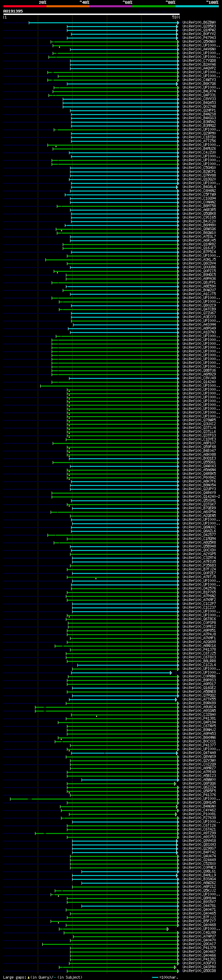
Task: Click the 510 end-position label
Action: pyautogui.click(x=175, y=17)
